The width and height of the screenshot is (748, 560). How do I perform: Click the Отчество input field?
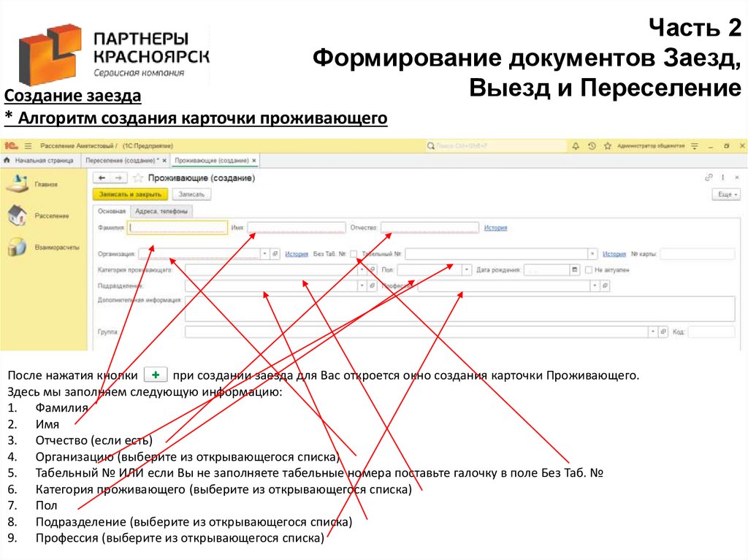(x=430, y=228)
